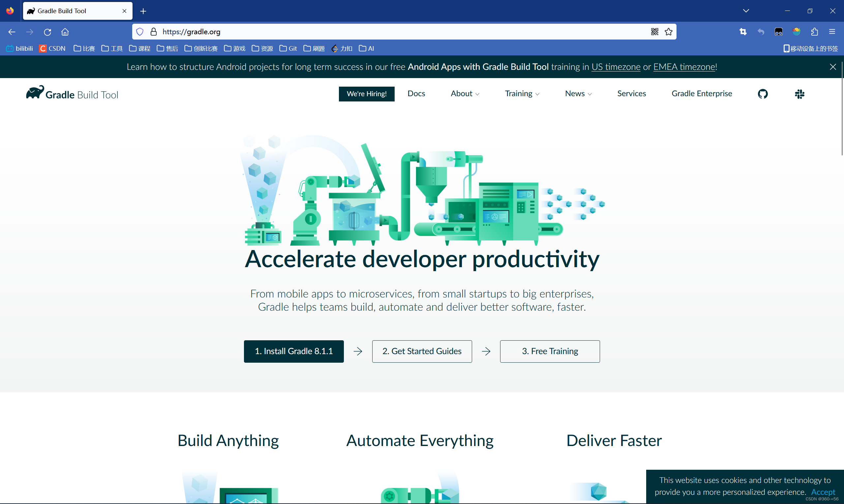Click Install Gradle 8.1.1 button
This screenshot has width=844, height=504.
click(x=294, y=351)
